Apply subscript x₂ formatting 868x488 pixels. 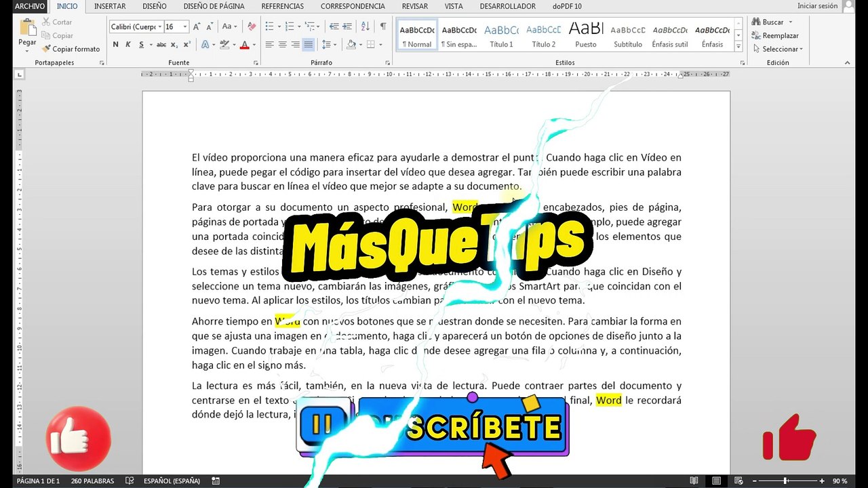174,45
